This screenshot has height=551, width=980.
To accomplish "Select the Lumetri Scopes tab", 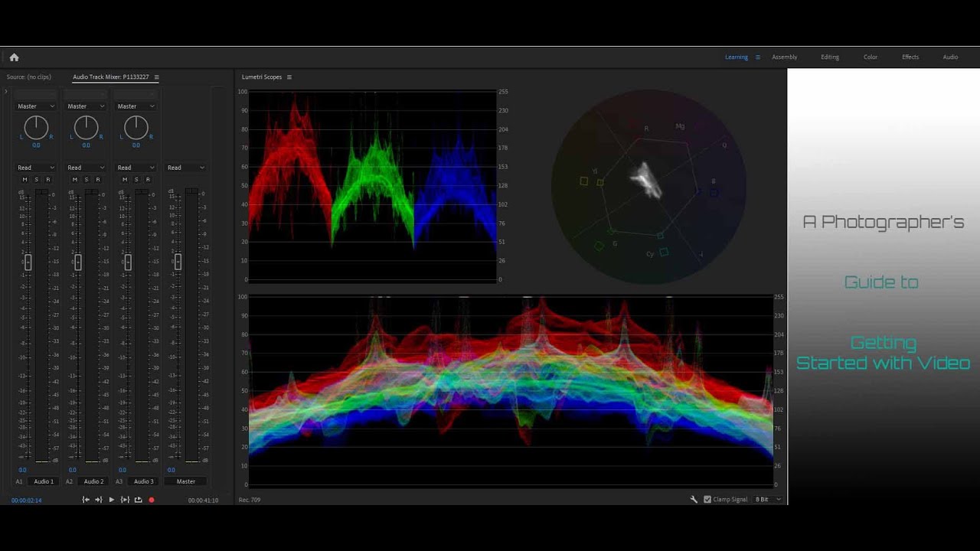I will coord(262,77).
